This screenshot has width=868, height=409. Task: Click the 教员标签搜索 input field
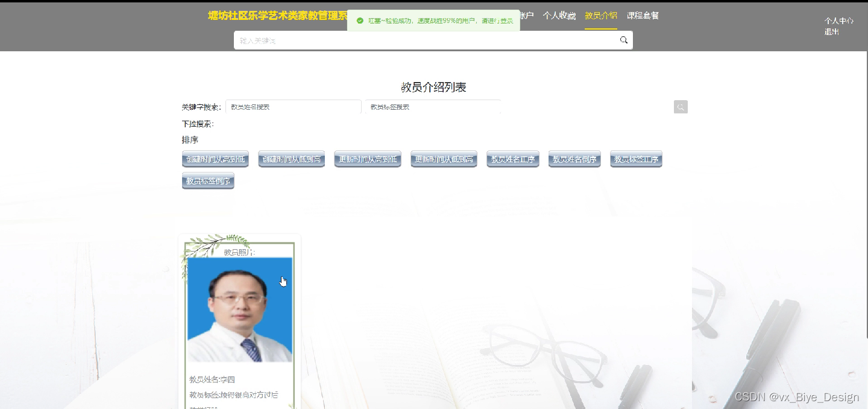click(x=433, y=107)
